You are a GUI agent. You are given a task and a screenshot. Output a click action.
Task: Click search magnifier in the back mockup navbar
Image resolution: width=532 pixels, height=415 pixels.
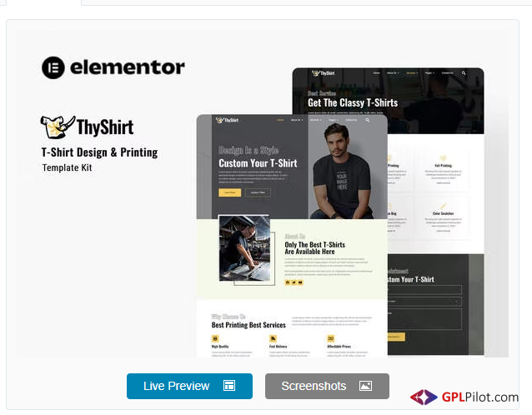(x=464, y=73)
